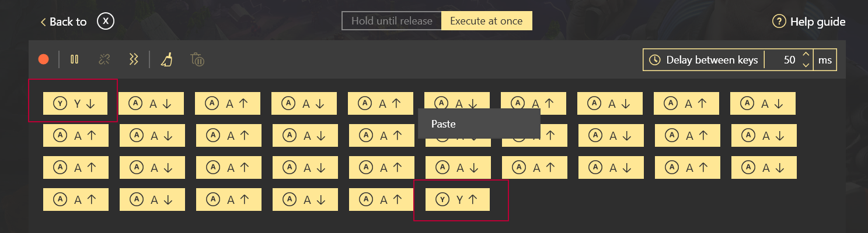Viewport: 868px width, 233px height.
Task: Open the Help guide question mark icon
Action: click(x=779, y=22)
